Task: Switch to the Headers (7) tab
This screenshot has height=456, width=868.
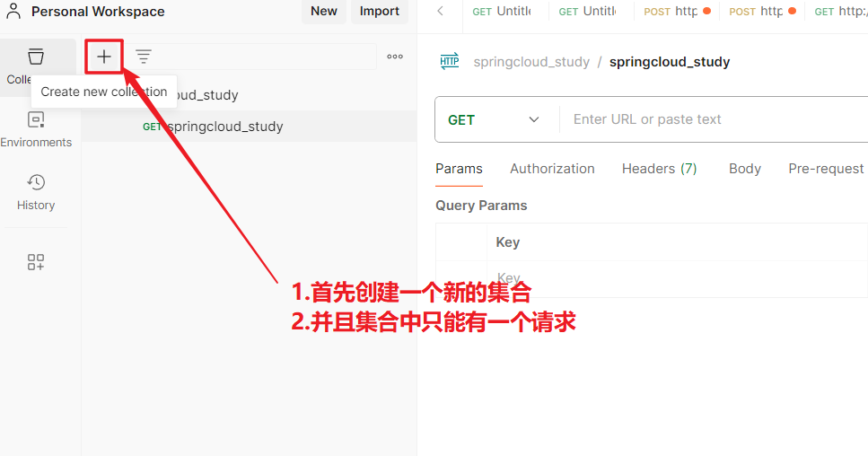Action: [x=659, y=169]
